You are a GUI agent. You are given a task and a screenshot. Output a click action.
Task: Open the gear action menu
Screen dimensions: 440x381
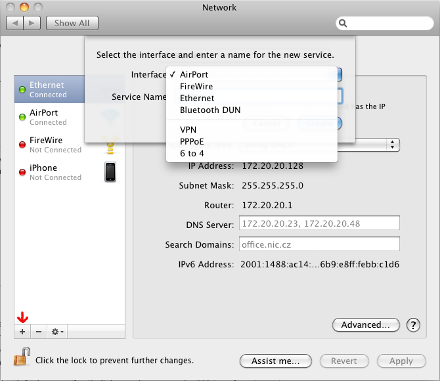[57, 332]
